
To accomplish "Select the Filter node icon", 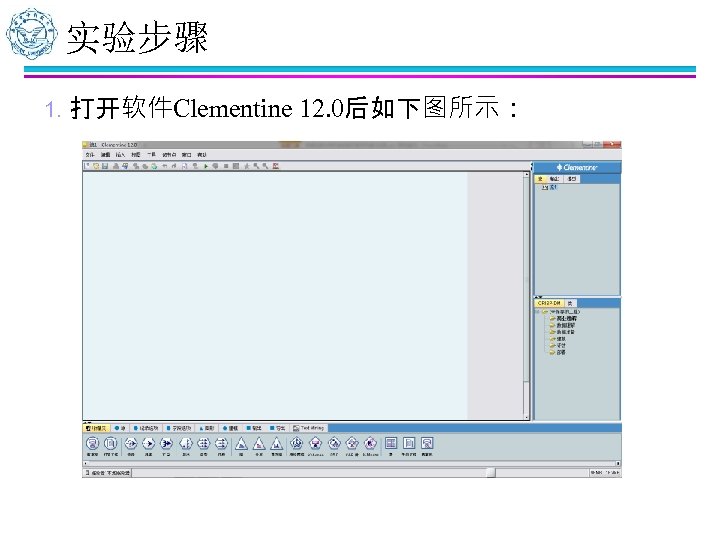I will [x=221, y=444].
